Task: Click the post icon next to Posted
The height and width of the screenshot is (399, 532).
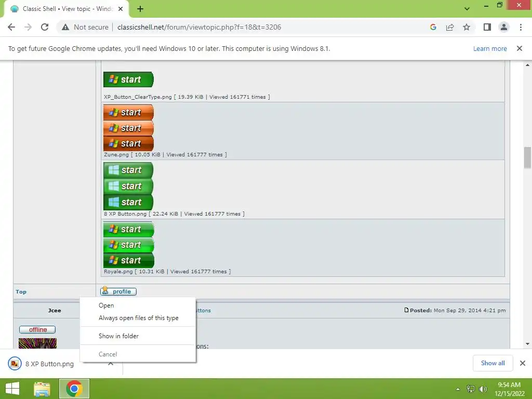Action: [x=406, y=310]
